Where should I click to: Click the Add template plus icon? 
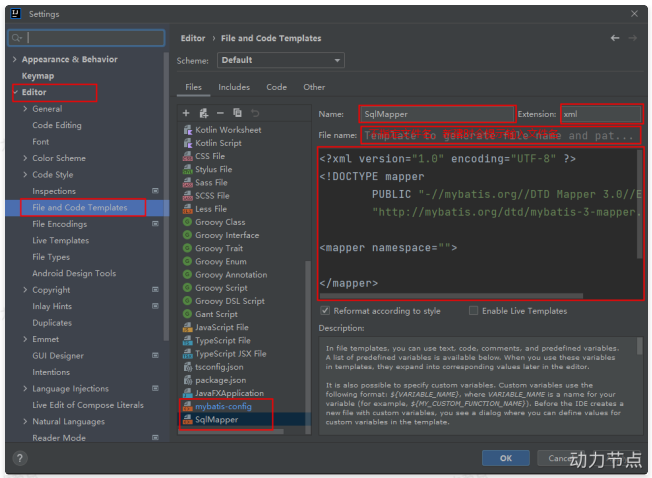(x=186, y=113)
